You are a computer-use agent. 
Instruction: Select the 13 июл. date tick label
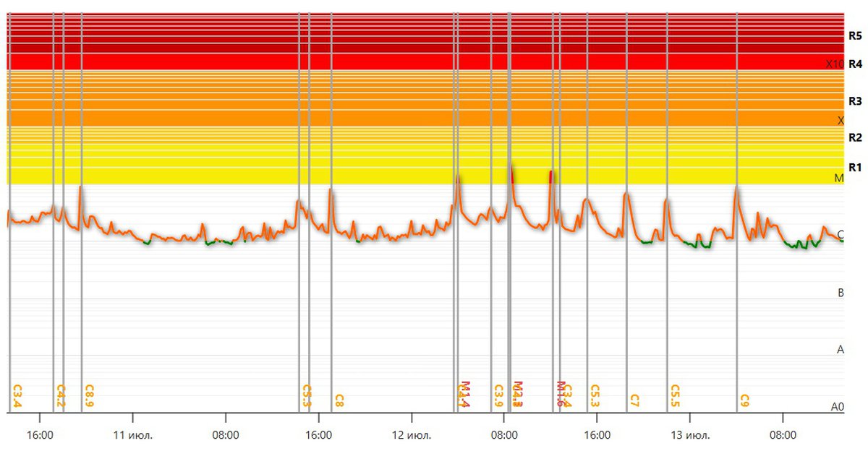click(689, 436)
